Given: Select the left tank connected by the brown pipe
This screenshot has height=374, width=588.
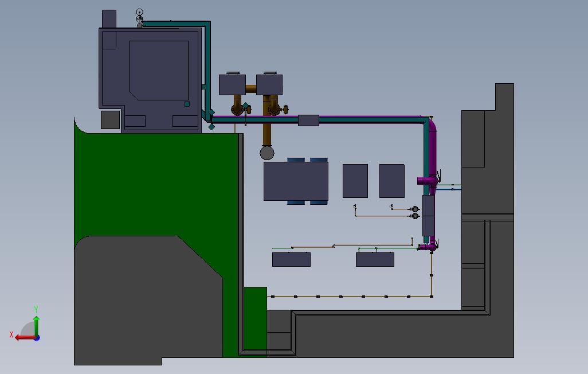Looking at the screenshot, I should point(233,84).
